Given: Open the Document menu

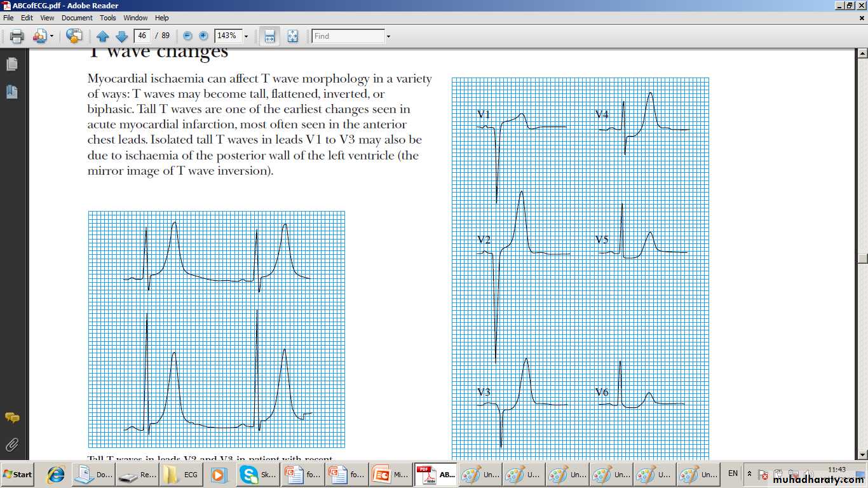Looking at the screenshot, I should 77,18.
